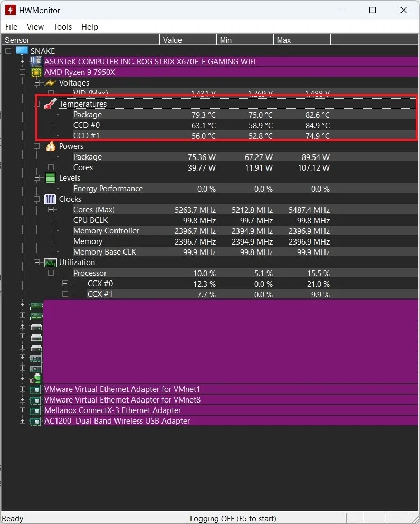420x524 pixels.
Task: Click the Levels green bars icon
Action: click(51, 178)
